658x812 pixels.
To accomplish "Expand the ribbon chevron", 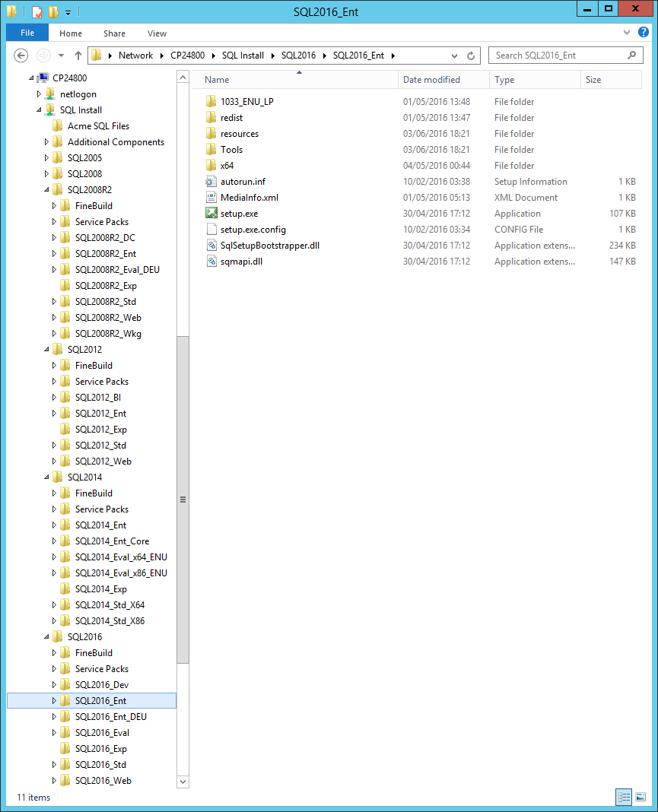I will pos(626,32).
